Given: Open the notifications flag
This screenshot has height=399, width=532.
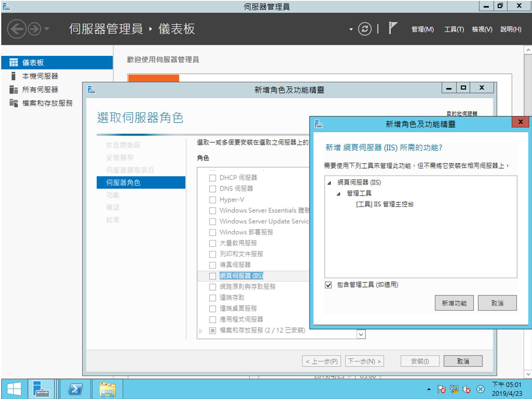Looking at the screenshot, I should [392, 28].
